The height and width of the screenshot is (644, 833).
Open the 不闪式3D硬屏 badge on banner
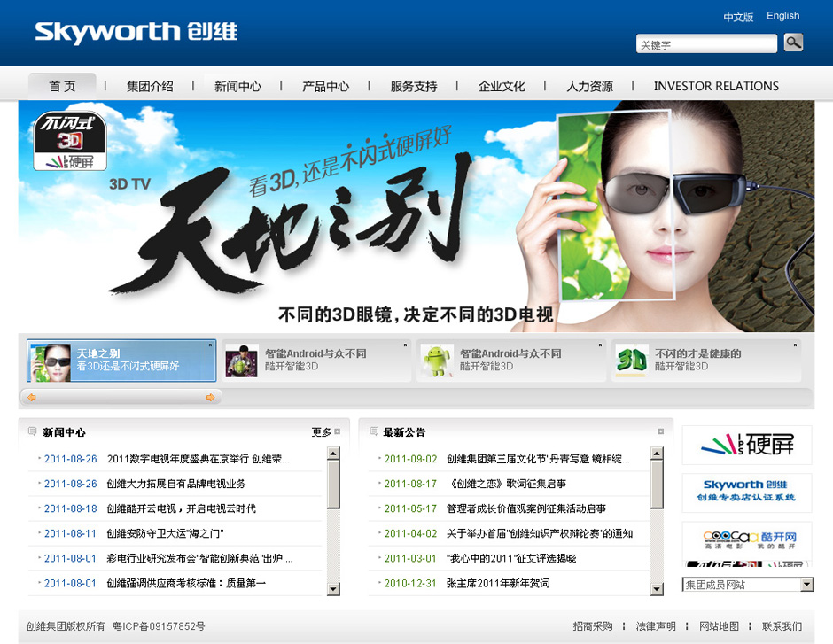pyautogui.click(x=70, y=141)
